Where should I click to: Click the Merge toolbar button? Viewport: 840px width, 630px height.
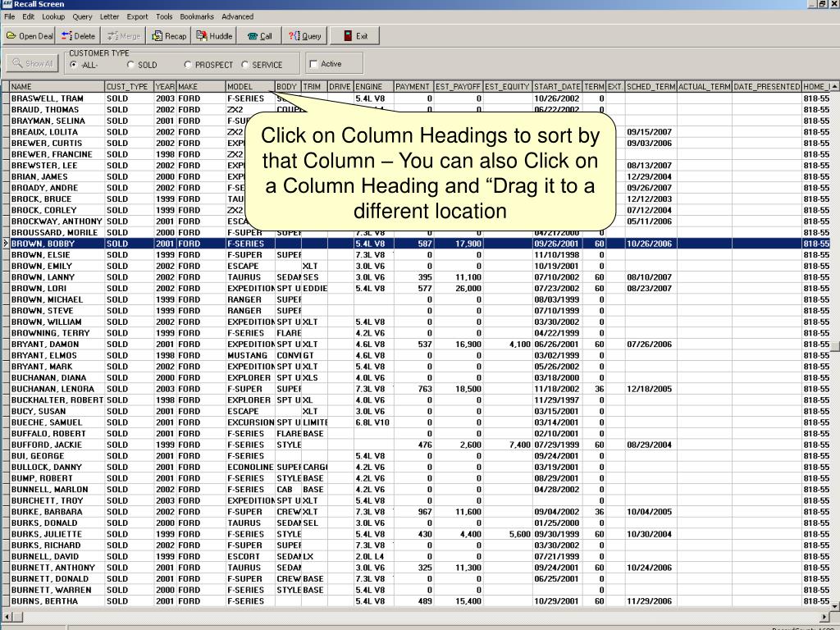pos(124,36)
